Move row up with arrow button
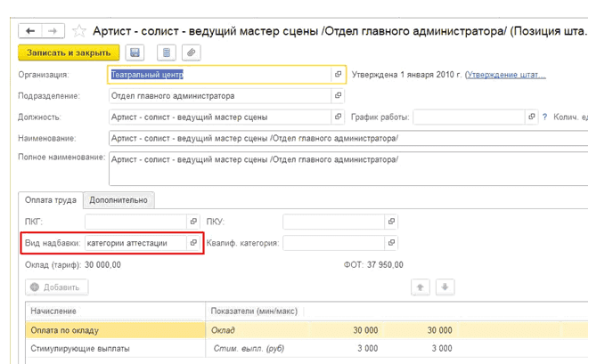The width and height of the screenshot is (613, 364). point(421,287)
